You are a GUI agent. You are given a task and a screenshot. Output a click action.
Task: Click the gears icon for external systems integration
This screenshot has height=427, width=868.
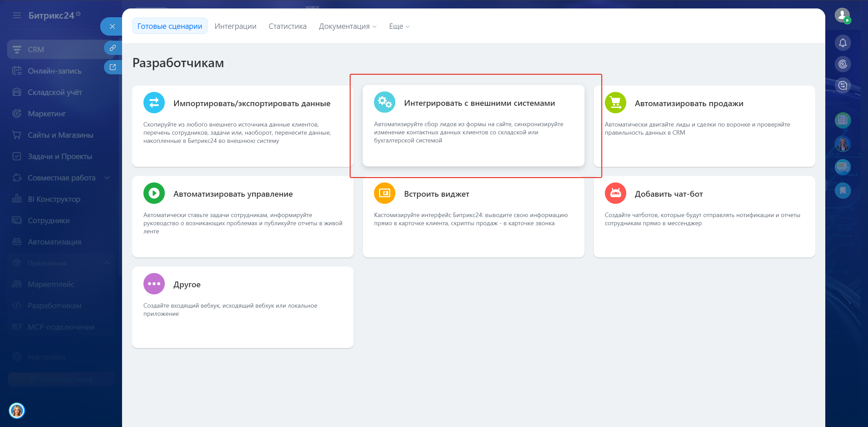point(384,102)
